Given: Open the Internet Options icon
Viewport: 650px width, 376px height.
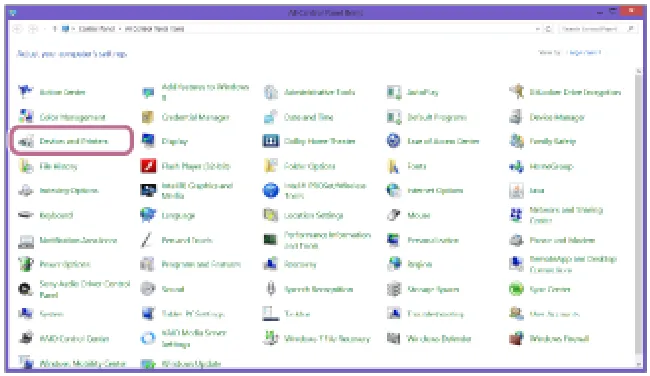Looking at the screenshot, I should click(394, 191).
